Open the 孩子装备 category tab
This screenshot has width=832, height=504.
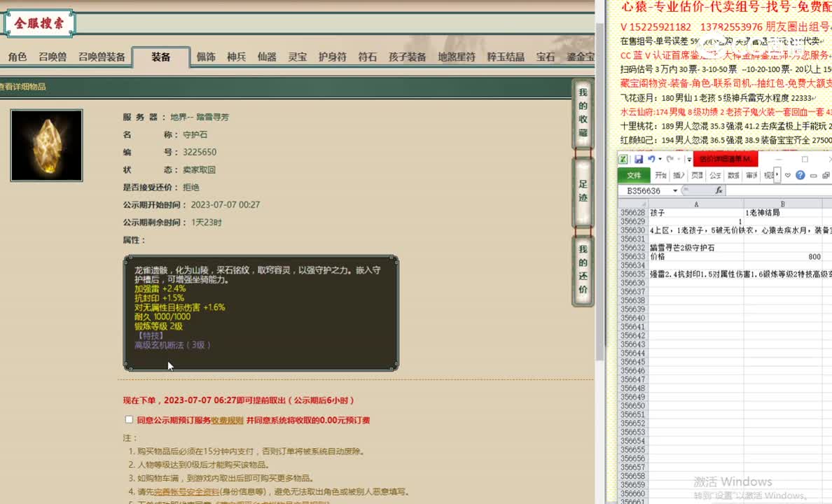pos(407,57)
